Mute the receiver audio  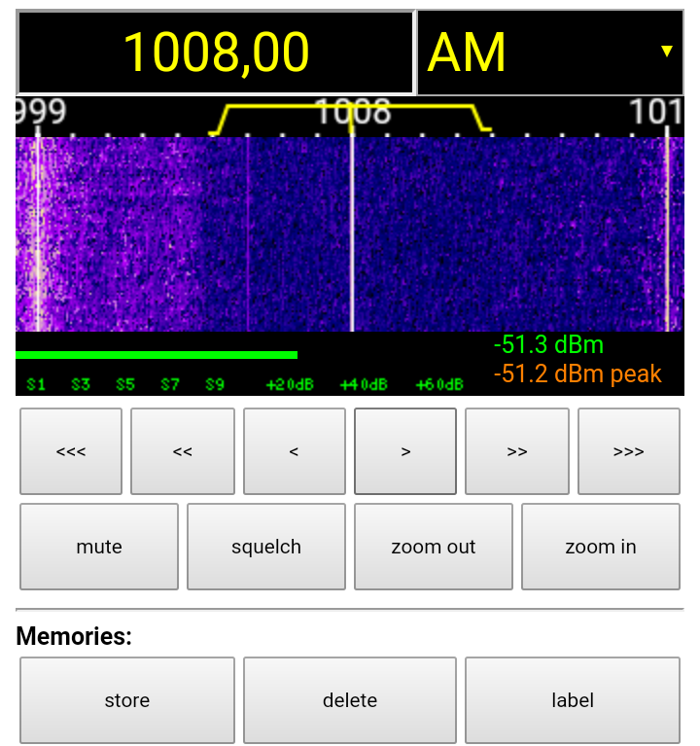99,547
